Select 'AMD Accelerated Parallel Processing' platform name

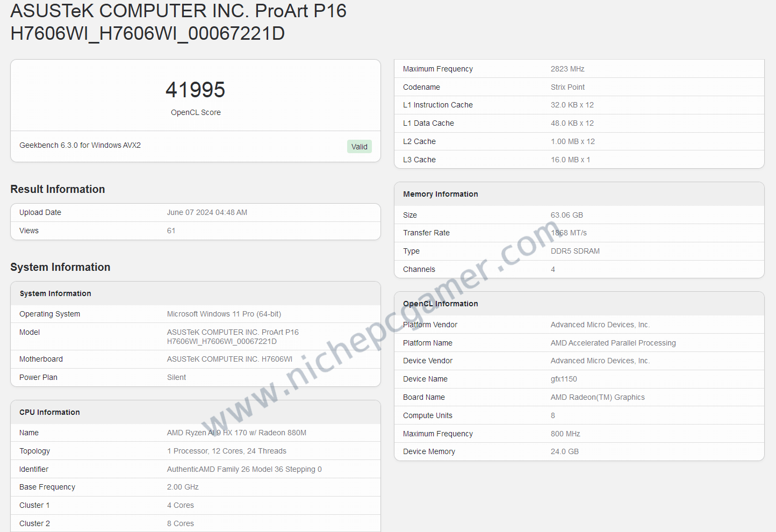(613, 343)
